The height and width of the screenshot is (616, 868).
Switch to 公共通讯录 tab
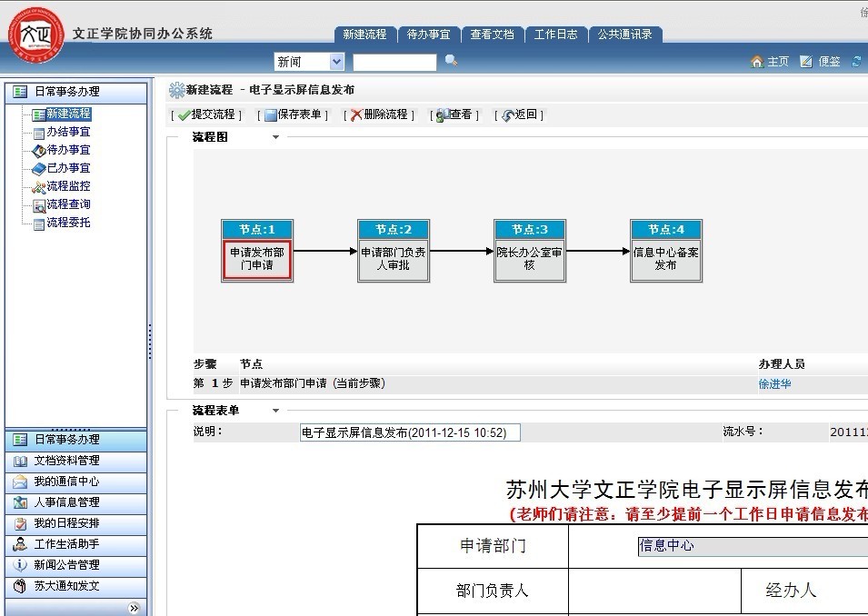click(624, 35)
